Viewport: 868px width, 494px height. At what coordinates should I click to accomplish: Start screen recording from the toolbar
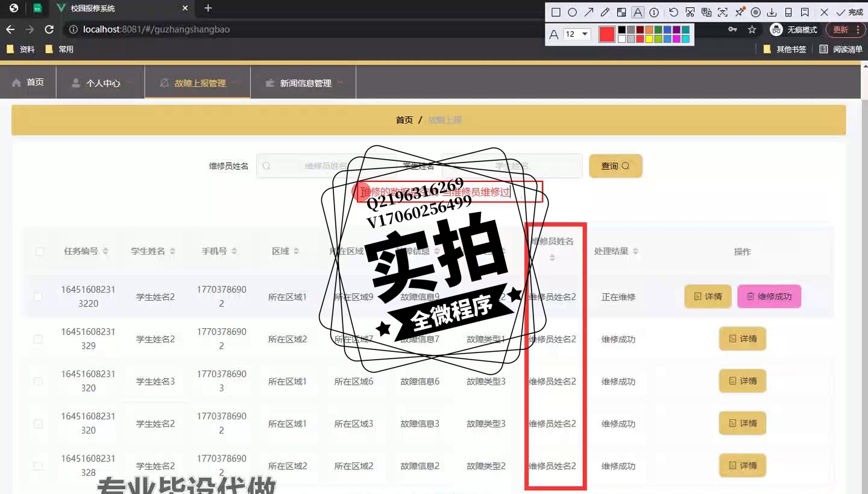756,12
